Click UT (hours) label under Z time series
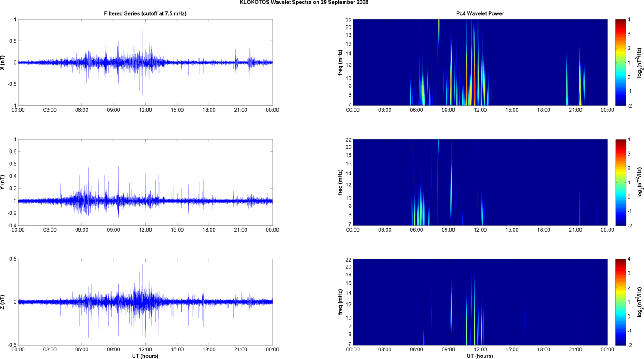The image size is (644, 359). (x=145, y=356)
